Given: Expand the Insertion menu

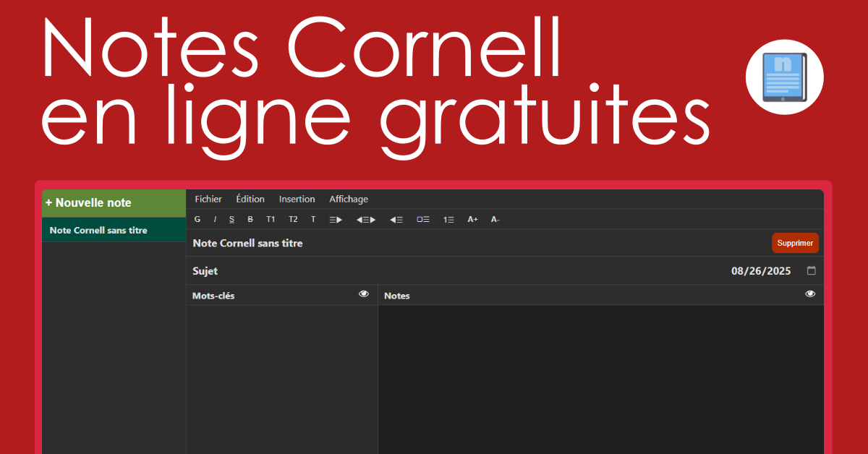Looking at the screenshot, I should click(297, 199).
